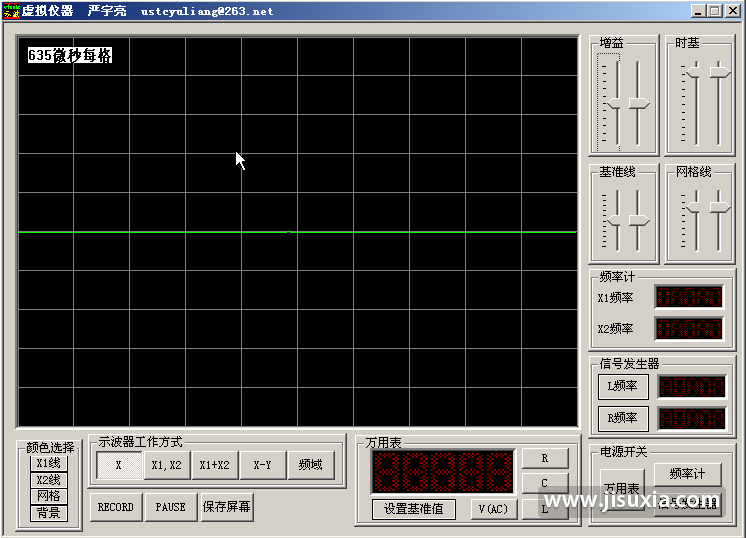Choose the X1+X2 oscilloscope mode
Screen dimensions: 746x538
click(214, 465)
